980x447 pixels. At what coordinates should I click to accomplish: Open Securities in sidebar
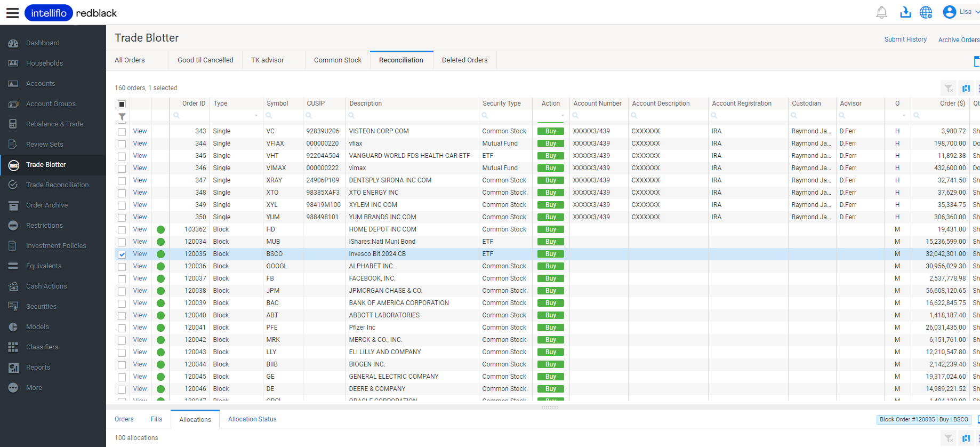(x=41, y=307)
